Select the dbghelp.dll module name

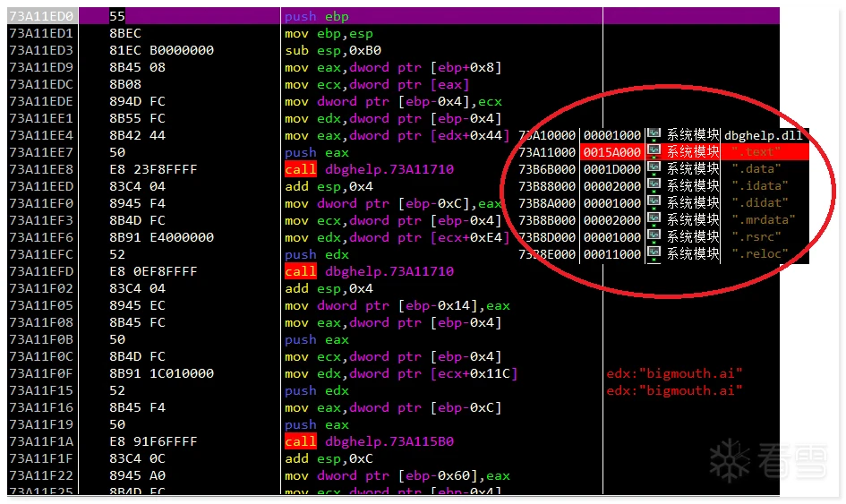(x=763, y=135)
